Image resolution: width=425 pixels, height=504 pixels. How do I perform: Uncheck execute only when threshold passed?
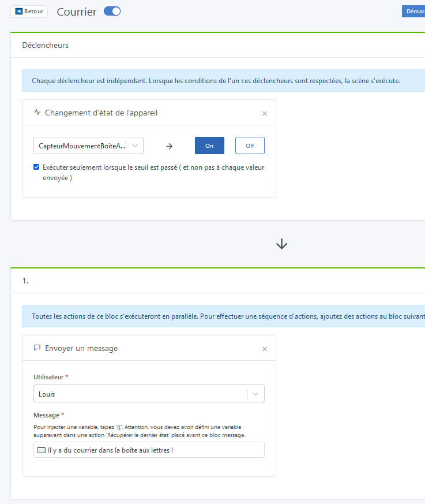tap(36, 167)
